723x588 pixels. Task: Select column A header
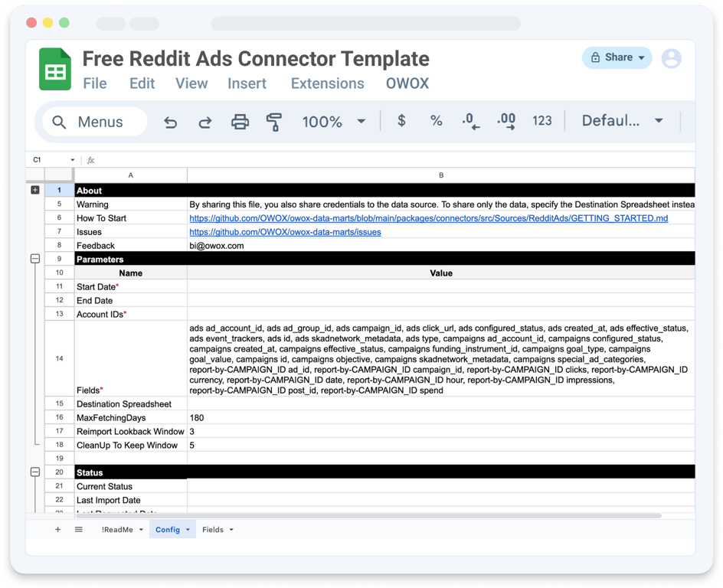point(131,175)
